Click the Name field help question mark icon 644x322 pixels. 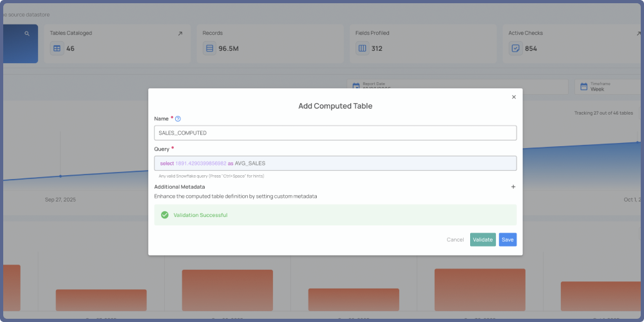coord(178,118)
